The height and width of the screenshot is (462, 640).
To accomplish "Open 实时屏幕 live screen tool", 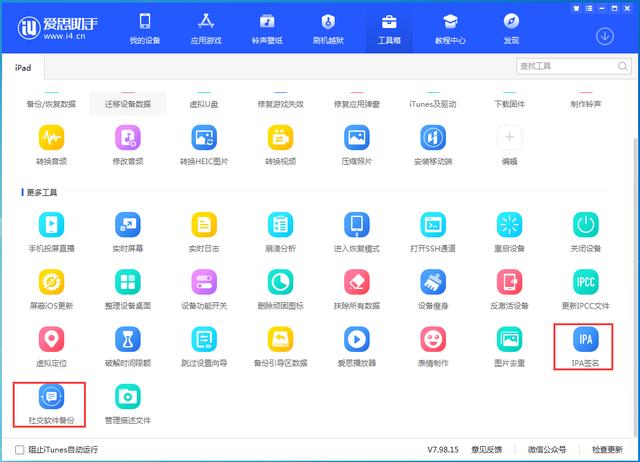I will (128, 224).
